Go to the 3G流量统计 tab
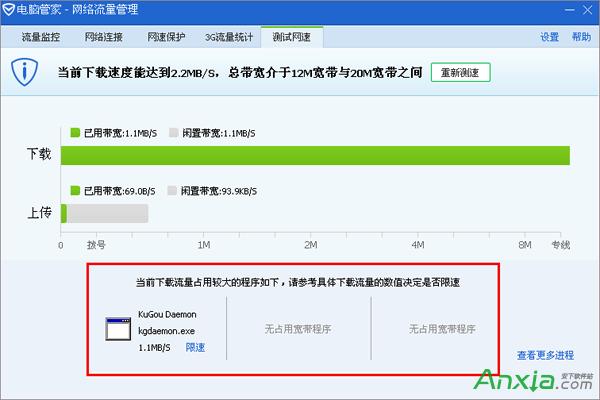600x400 pixels. click(231, 37)
